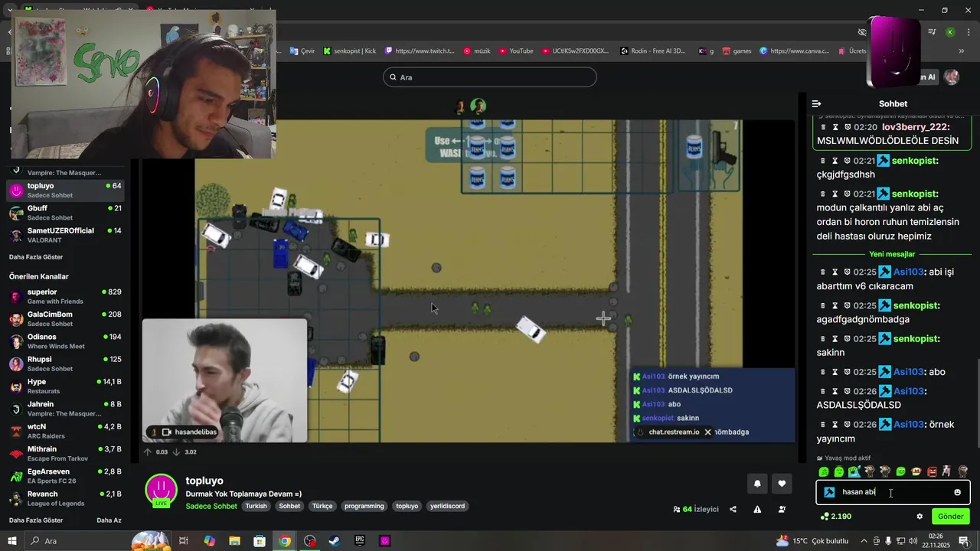Click the chat message input field

893,492
